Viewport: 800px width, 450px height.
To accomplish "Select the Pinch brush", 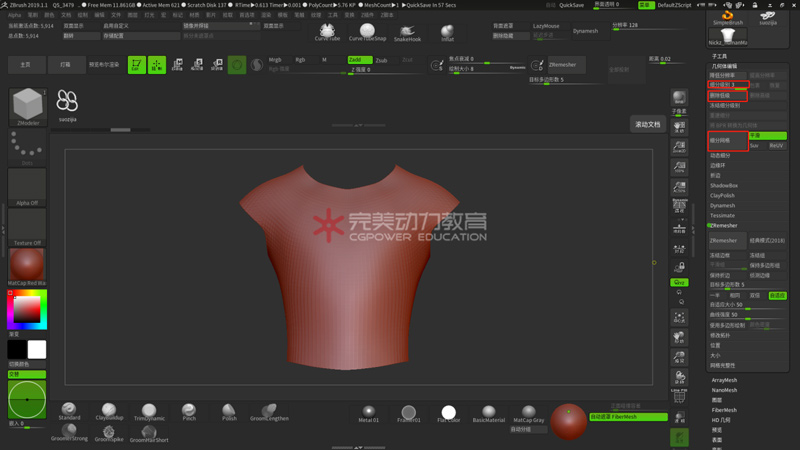I will point(189,411).
